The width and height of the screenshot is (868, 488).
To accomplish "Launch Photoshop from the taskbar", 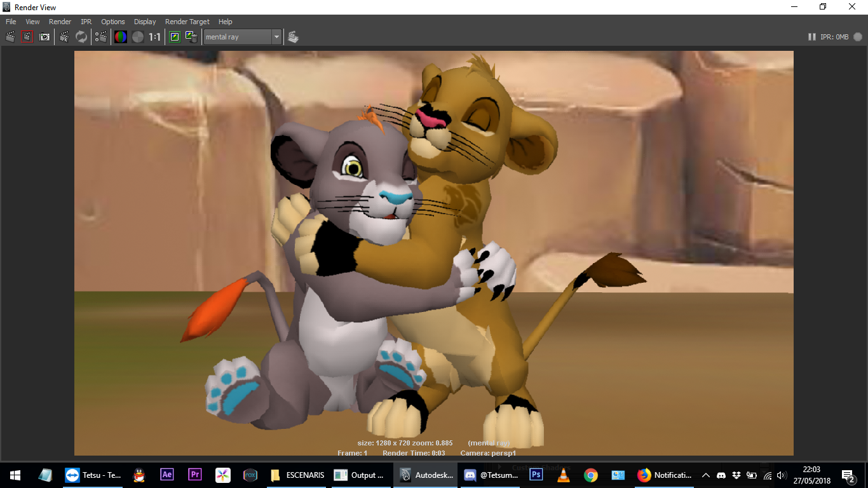I will coord(536,475).
